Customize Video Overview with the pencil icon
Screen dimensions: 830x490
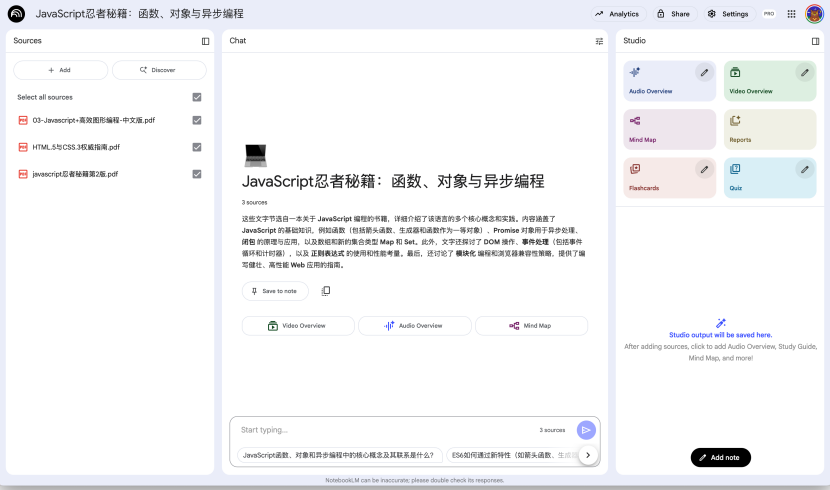(x=805, y=73)
